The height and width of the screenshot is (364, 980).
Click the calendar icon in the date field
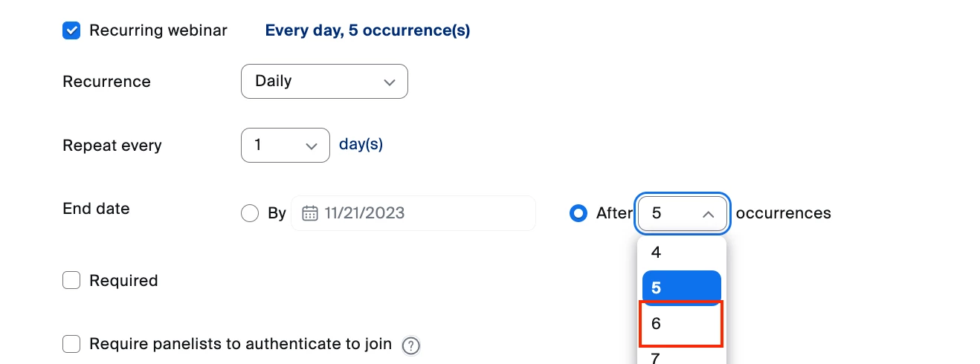(310, 213)
